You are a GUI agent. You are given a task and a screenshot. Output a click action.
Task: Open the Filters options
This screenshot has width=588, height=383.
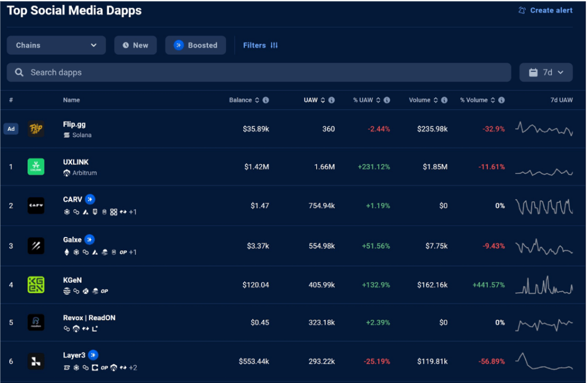pos(260,45)
